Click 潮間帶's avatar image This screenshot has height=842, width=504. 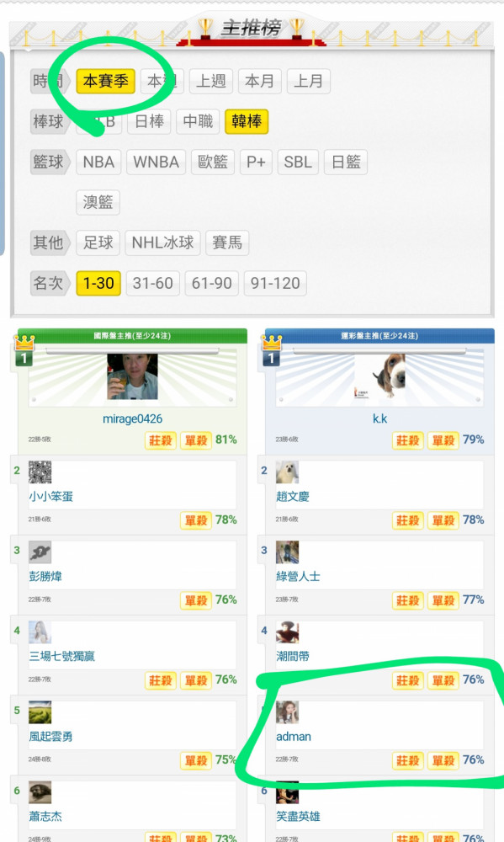[x=287, y=632]
